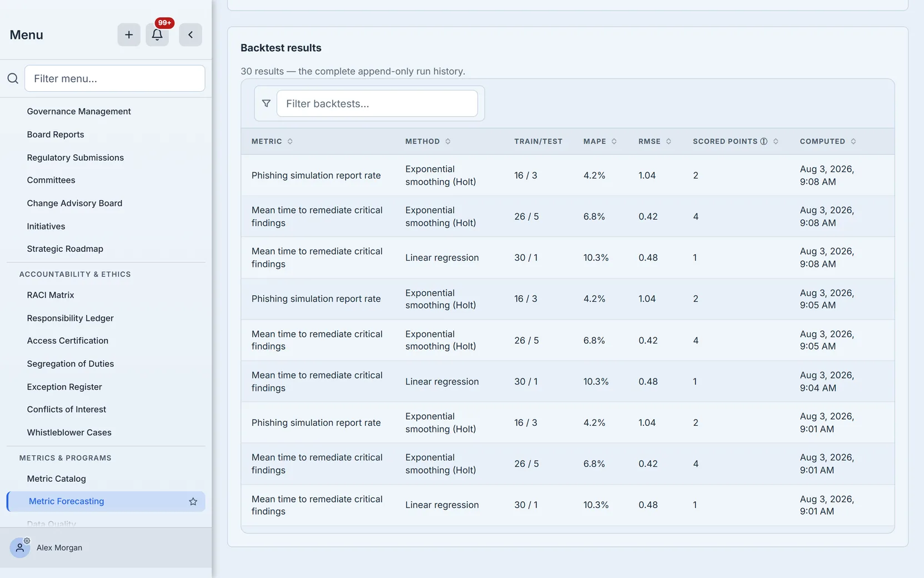Click the Backtest results heading
924x578 pixels.
(x=281, y=48)
